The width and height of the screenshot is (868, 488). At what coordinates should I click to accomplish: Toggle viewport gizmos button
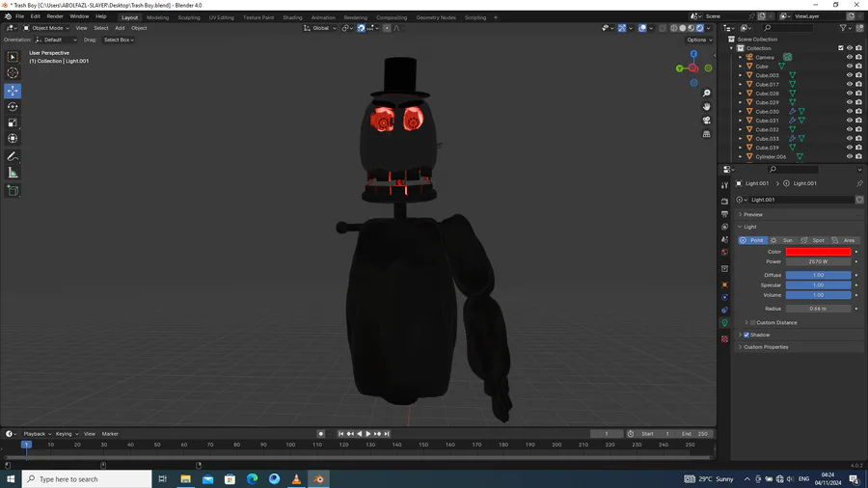click(x=622, y=28)
